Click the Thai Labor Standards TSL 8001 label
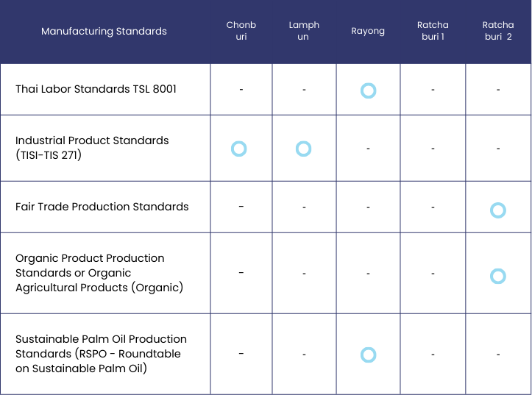Screen dimensions: 532x395 [x=96, y=89]
